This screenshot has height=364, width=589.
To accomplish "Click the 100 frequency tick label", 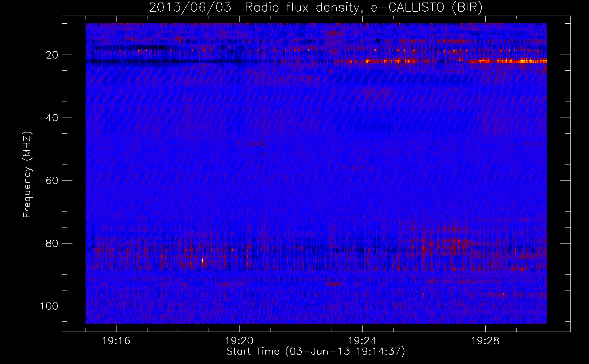I will (49, 306).
